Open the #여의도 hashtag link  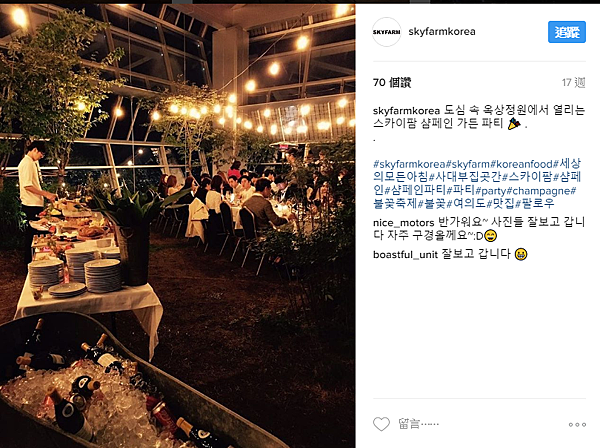click(x=466, y=204)
